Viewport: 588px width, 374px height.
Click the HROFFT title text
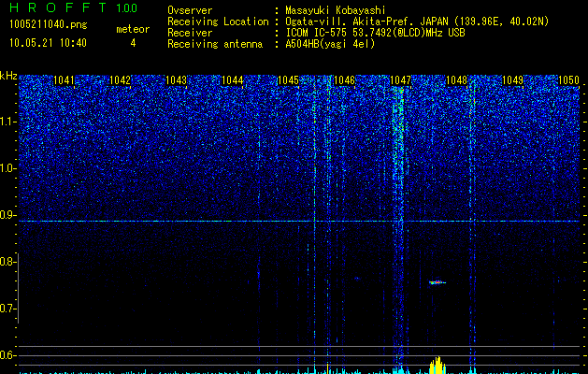[58, 7]
